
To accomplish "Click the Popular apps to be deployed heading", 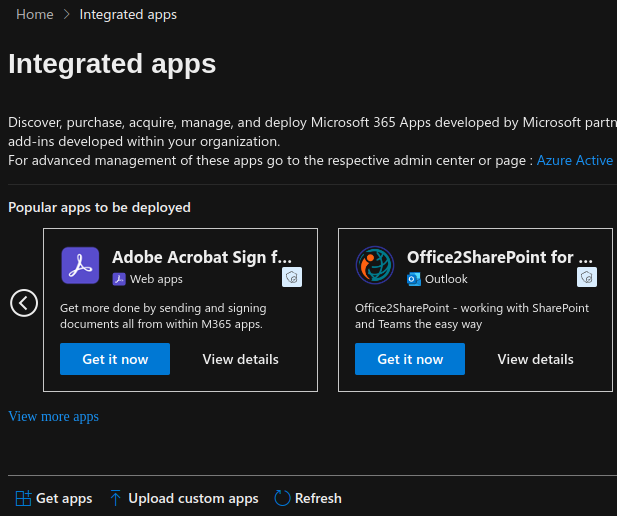I will (x=100, y=207).
